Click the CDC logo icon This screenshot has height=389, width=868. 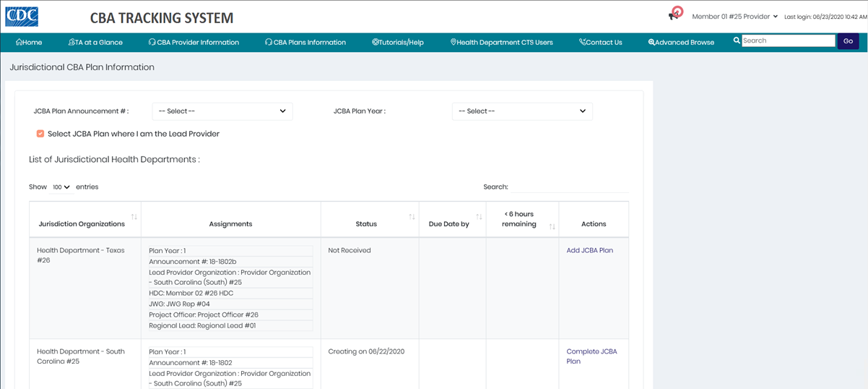(22, 16)
